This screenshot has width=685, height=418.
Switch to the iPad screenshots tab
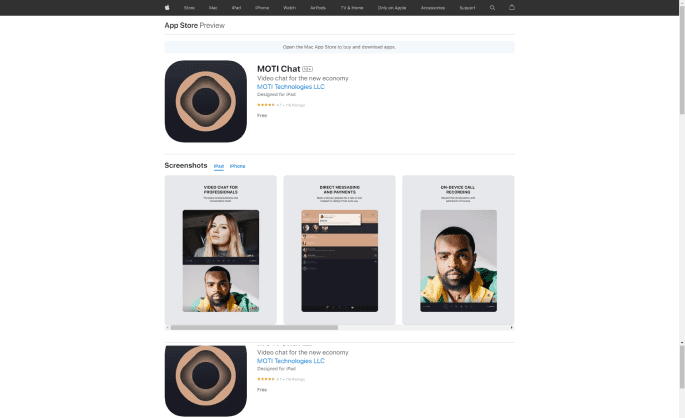(218, 166)
